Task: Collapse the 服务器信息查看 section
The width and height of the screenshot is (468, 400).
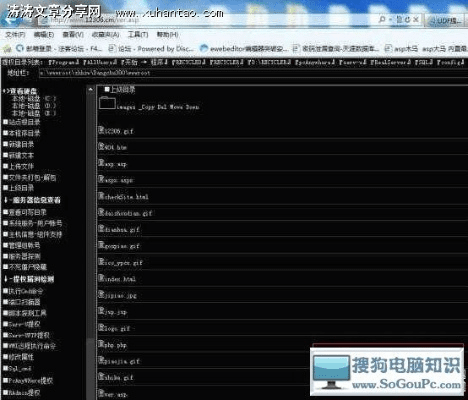Action: point(32,200)
